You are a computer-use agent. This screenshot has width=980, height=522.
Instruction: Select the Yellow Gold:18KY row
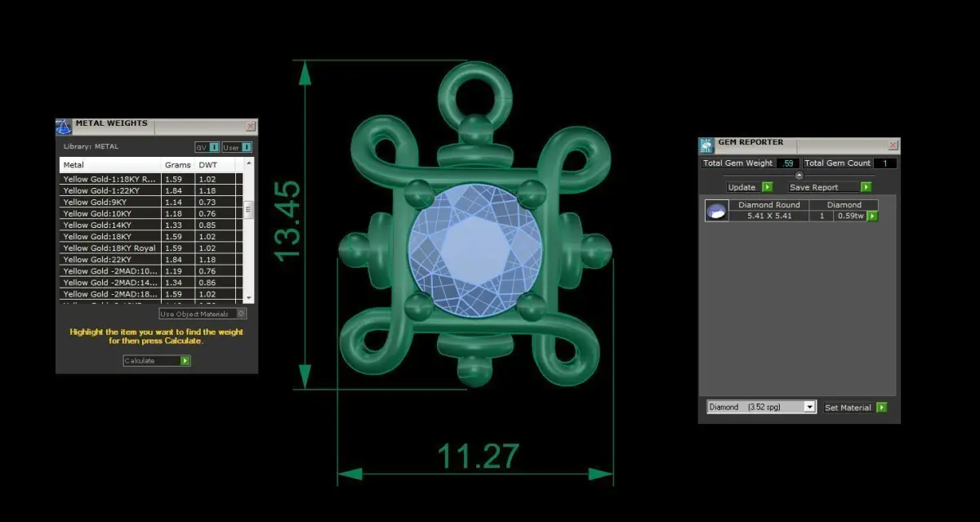152,236
